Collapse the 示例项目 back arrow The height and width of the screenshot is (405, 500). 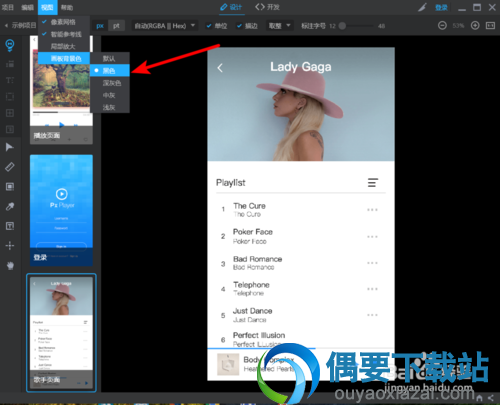click(6, 26)
